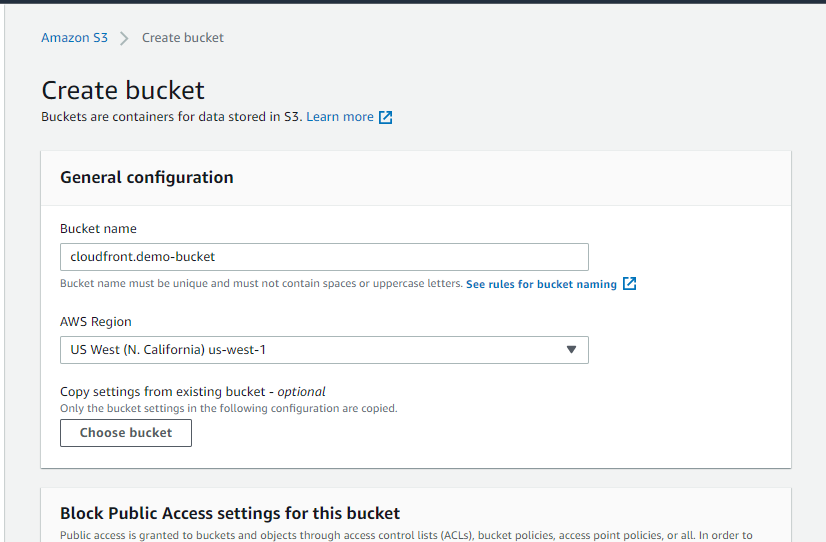The width and height of the screenshot is (826, 542).
Task: Expand the AWS Region dropdown arrow
Action: click(x=571, y=350)
